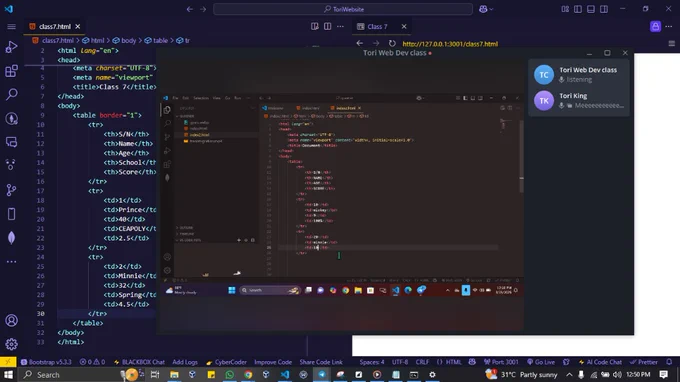Click Improve Code in status bar

[273, 362]
